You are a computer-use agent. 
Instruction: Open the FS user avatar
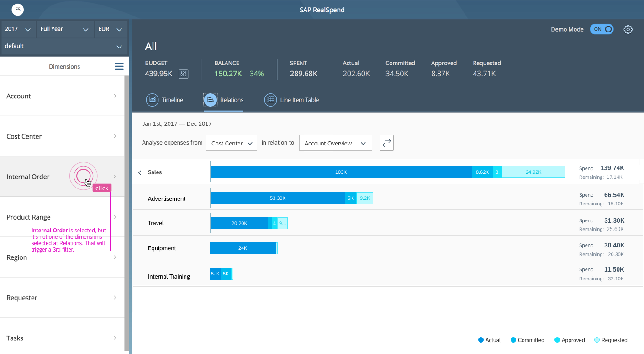coord(18,9)
